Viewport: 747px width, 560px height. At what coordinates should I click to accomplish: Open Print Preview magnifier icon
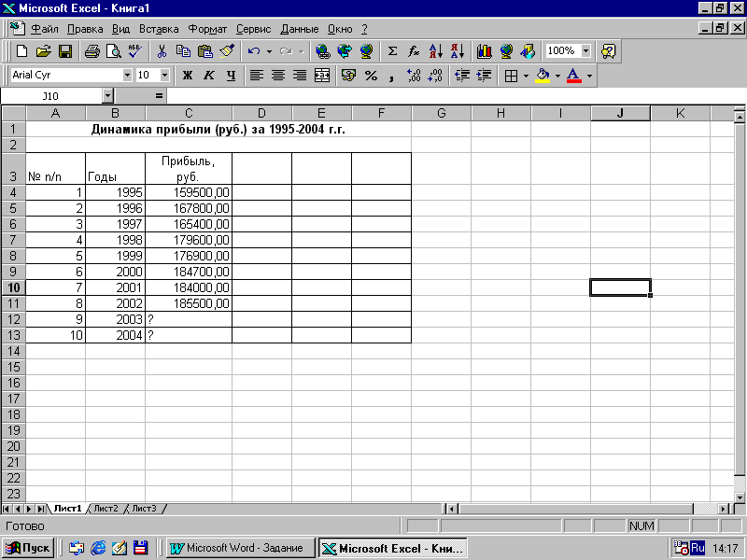[x=113, y=51]
